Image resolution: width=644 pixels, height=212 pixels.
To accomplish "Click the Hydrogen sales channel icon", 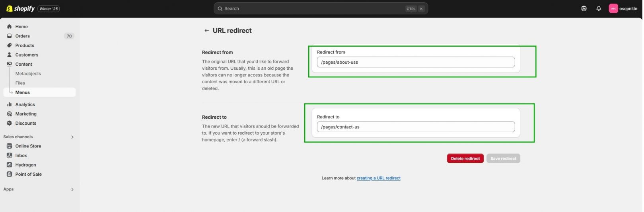I will tap(10, 165).
